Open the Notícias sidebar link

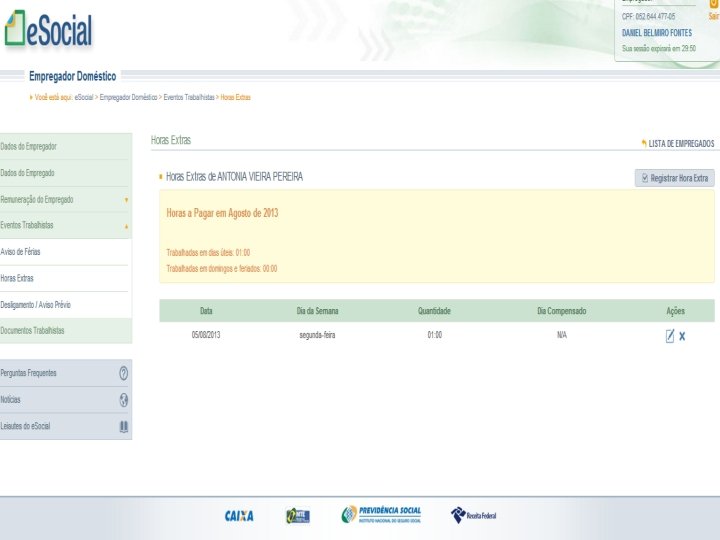tap(10, 399)
